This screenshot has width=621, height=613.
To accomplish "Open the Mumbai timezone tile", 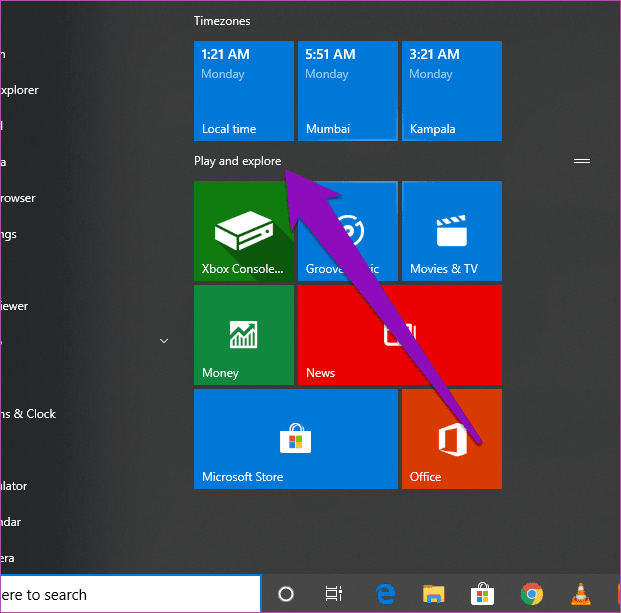I will (x=348, y=91).
